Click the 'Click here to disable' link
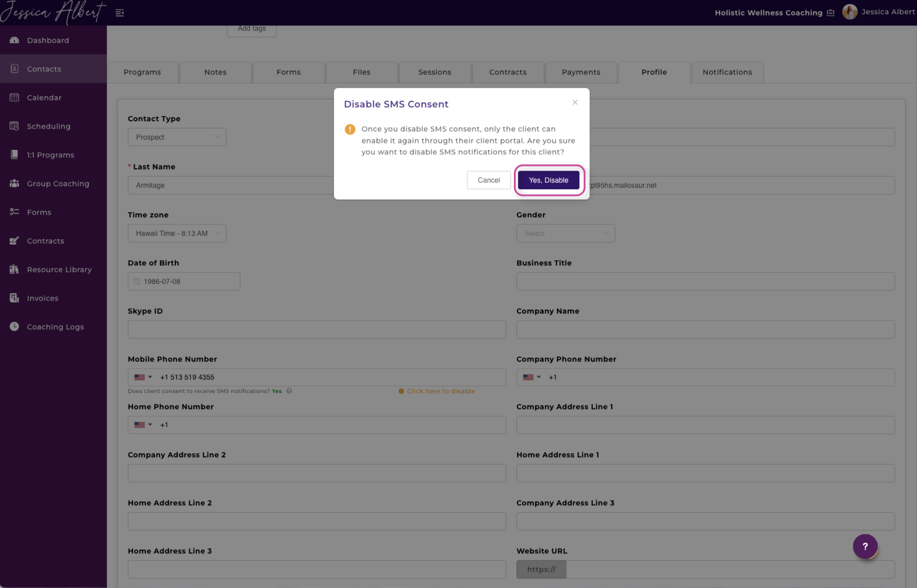This screenshot has width=917, height=588. click(440, 391)
